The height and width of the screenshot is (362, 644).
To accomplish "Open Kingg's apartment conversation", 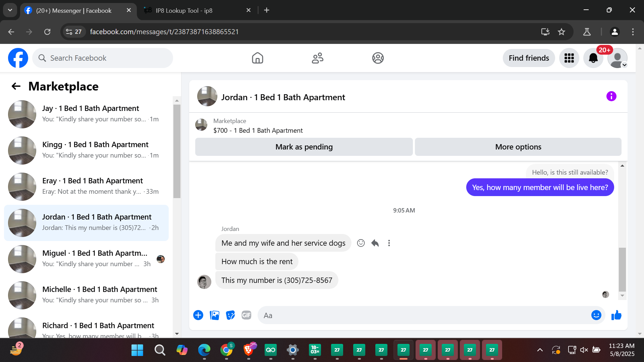I will [x=86, y=150].
